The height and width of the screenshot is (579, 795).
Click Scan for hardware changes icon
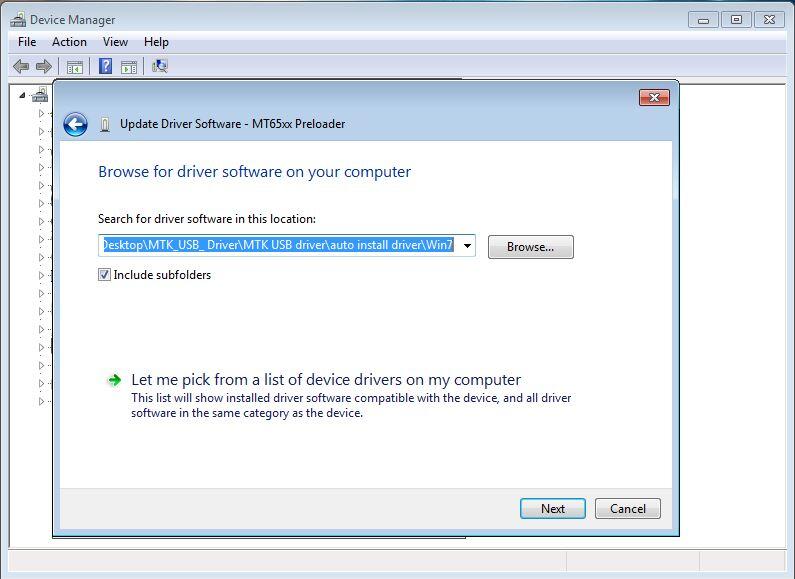click(160, 66)
